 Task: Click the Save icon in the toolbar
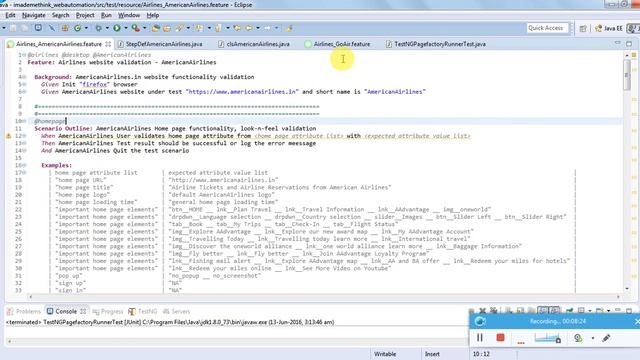[x=13, y=28]
